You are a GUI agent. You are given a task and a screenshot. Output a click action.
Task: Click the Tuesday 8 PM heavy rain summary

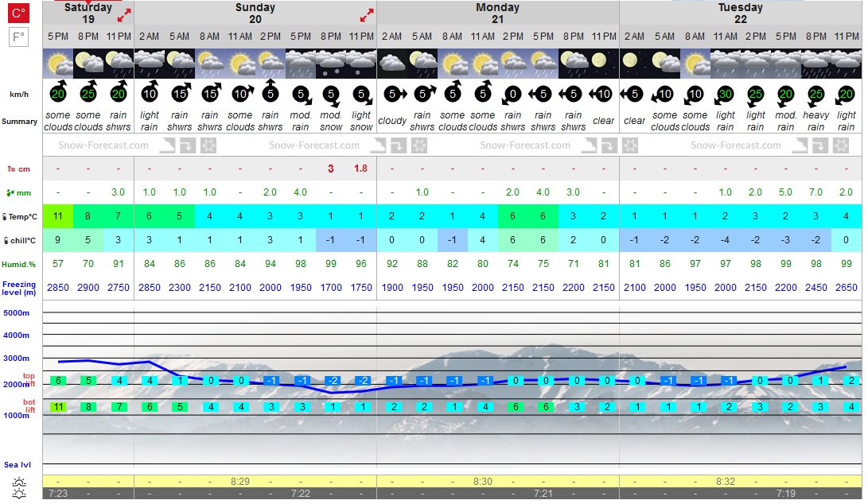(816, 121)
